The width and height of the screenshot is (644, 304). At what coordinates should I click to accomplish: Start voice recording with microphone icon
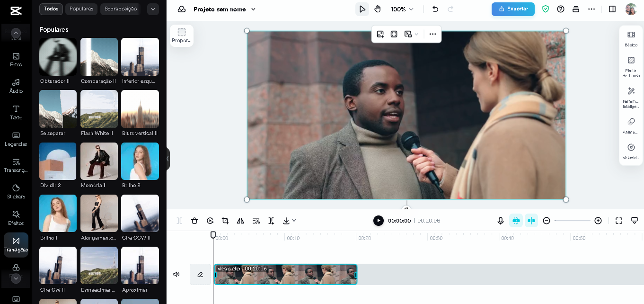point(501,221)
